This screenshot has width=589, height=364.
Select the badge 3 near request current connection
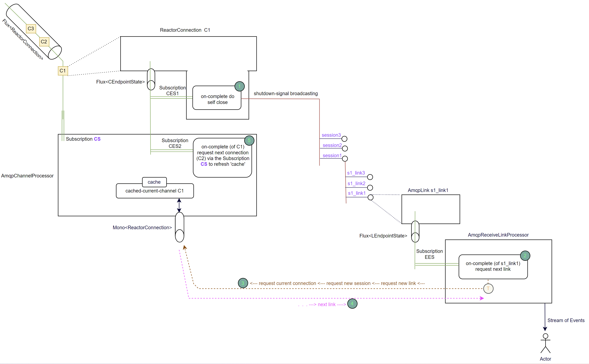pos(243,283)
